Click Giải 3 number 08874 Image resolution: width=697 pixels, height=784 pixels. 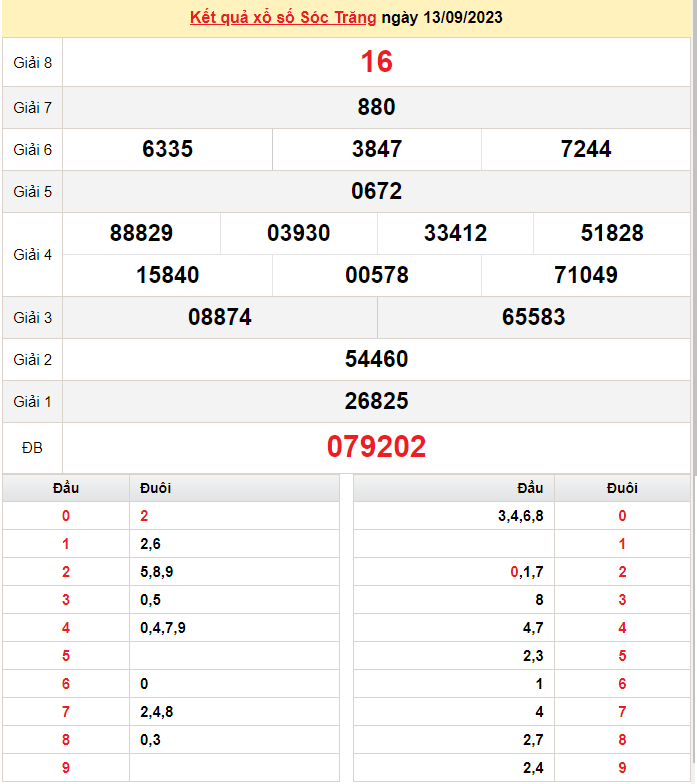point(220,317)
